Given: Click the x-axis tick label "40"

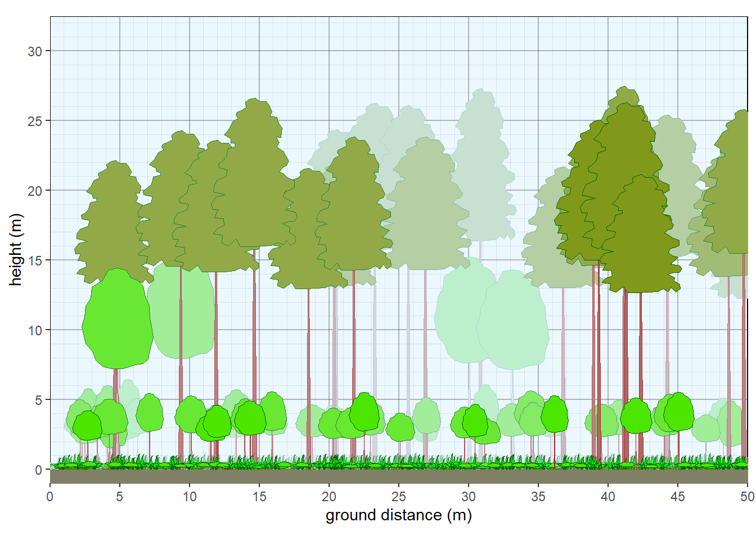Looking at the screenshot, I should pos(608,497).
